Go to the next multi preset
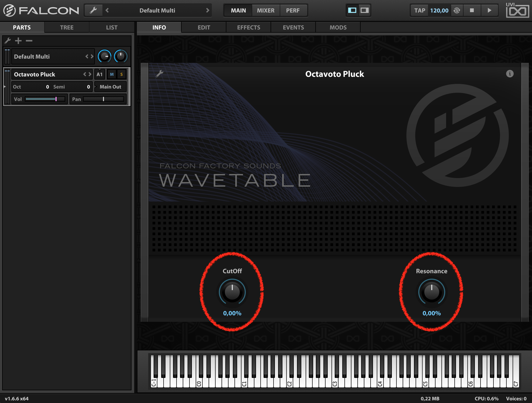The image size is (532, 403). pyautogui.click(x=208, y=11)
